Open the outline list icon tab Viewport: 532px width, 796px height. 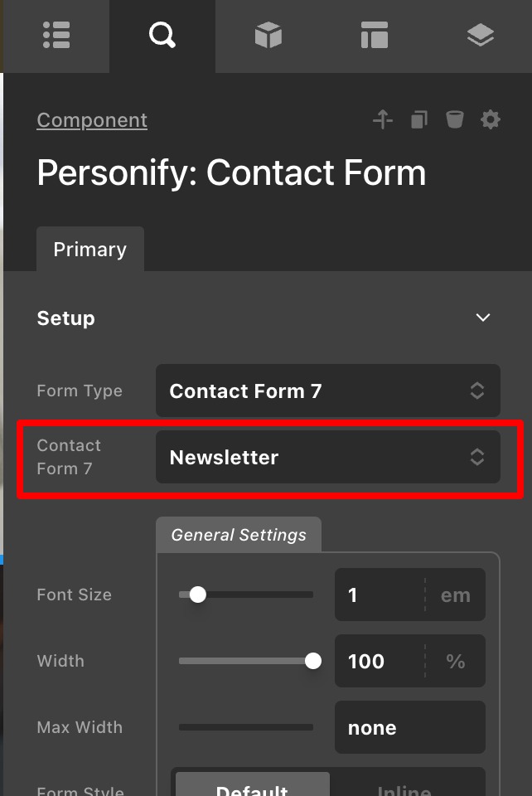(x=56, y=36)
